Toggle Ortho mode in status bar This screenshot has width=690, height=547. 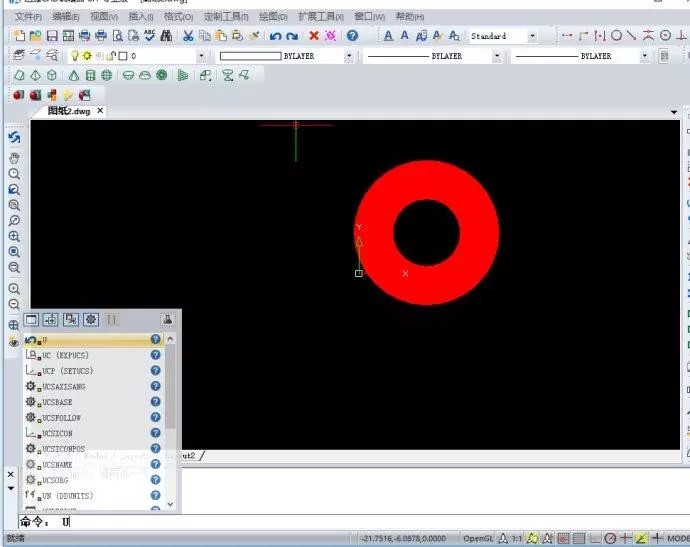[x=595, y=538]
